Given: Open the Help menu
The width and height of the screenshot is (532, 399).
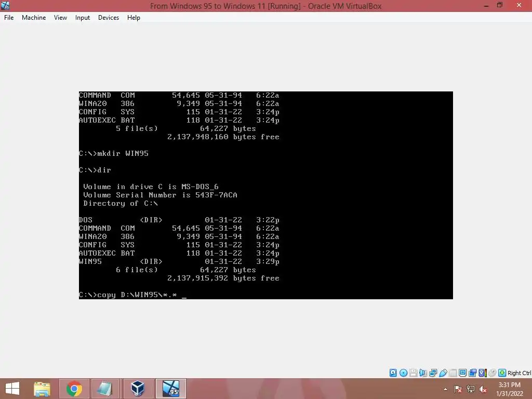Looking at the screenshot, I should tap(134, 18).
